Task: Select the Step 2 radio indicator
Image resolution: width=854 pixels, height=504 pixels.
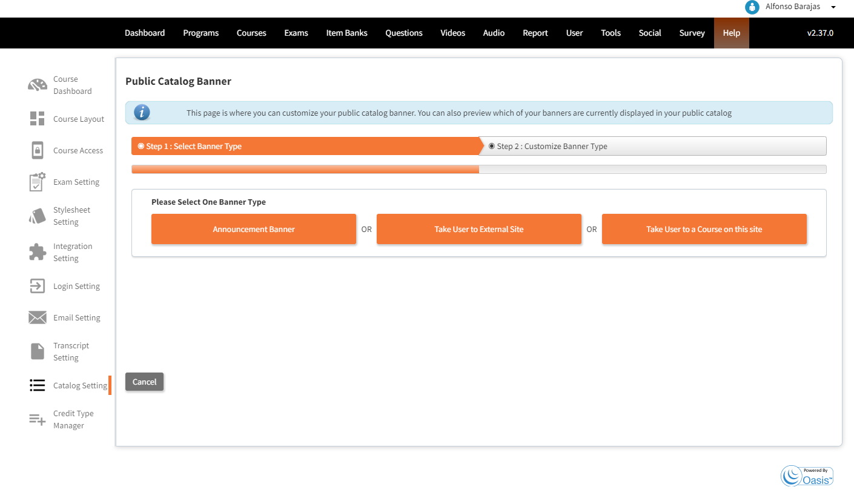Action: click(491, 145)
